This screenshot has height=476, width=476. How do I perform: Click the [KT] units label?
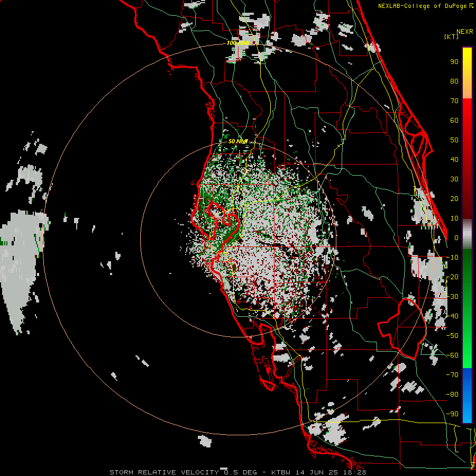pyautogui.click(x=452, y=36)
